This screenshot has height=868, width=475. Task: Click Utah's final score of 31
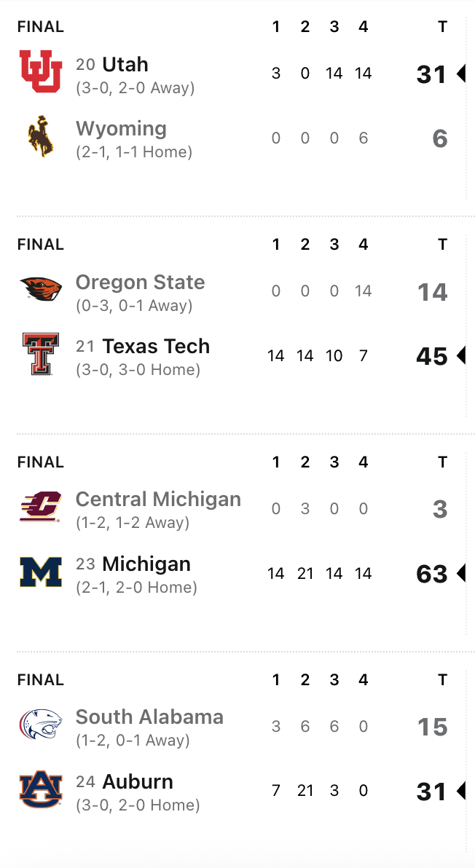tap(431, 74)
